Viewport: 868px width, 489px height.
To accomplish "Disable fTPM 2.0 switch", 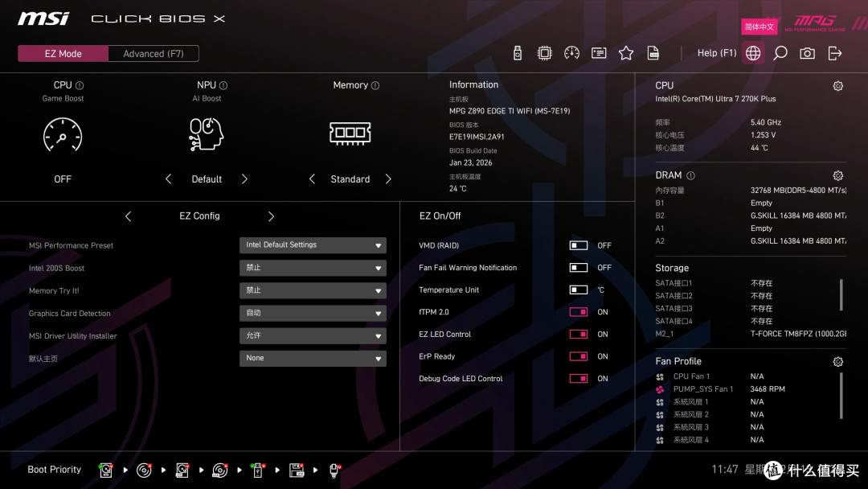I will (x=579, y=312).
